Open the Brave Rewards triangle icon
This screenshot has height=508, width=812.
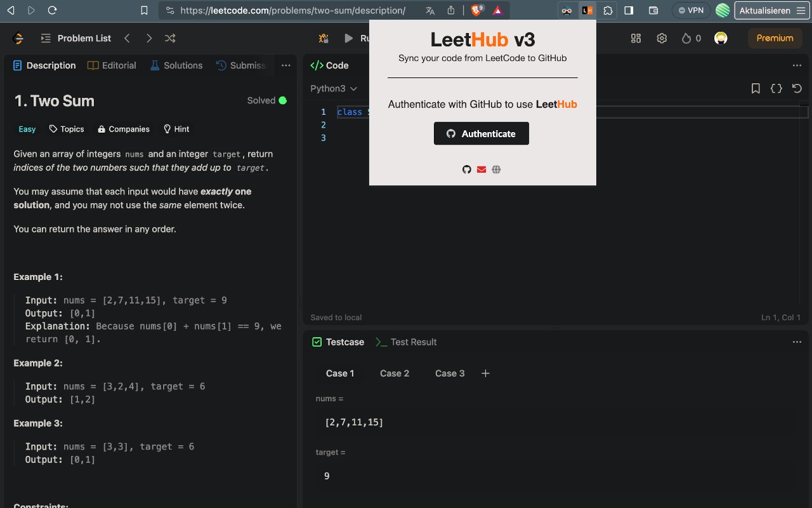coord(498,10)
